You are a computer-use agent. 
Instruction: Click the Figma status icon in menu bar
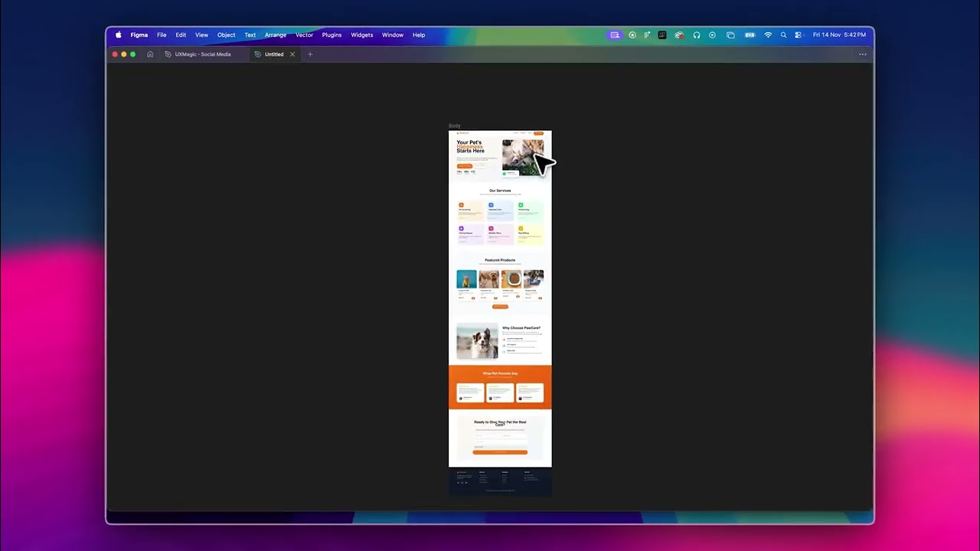pyautogui.click(x=647, y=35)
